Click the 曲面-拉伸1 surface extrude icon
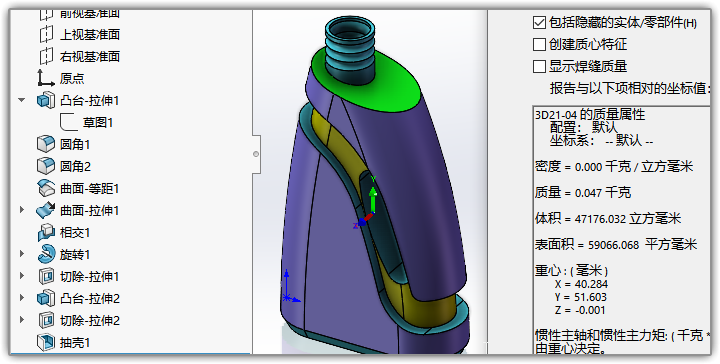The height and width of the screenshot is (364, 720). [x=46, y=210]
